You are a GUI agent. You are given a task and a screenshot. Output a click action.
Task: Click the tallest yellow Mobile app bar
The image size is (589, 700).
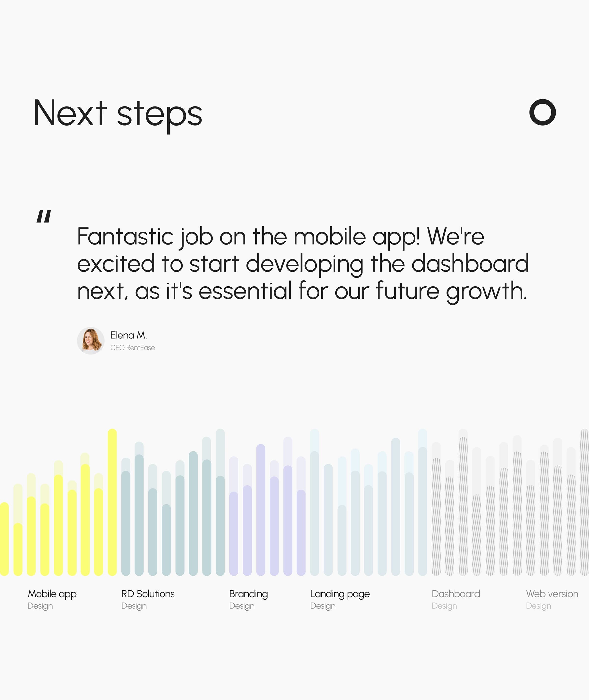point(112,502)
